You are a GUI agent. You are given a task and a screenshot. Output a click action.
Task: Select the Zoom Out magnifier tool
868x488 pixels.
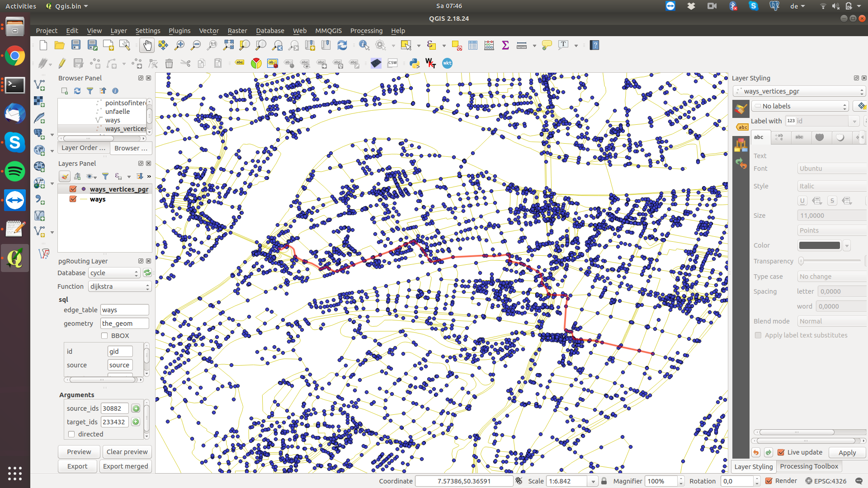(x=196, y=45)
